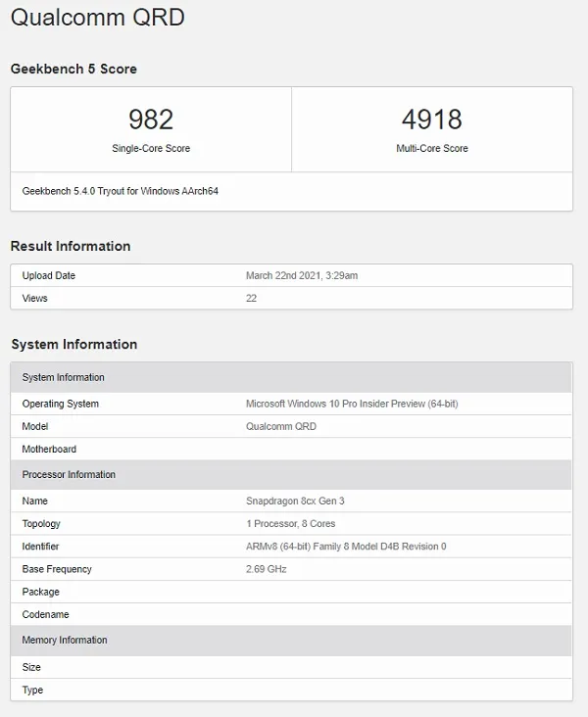Image resolution: width=588 pixels, height=717 pixels.
Task: Click the Memory Information table header
Action: pos(291,641)
